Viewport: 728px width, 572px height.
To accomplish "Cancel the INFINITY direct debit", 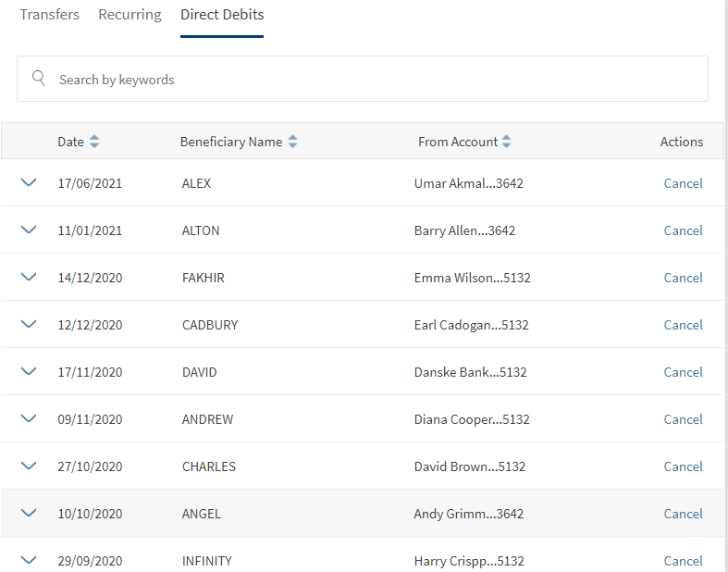I will click(683, 561).
